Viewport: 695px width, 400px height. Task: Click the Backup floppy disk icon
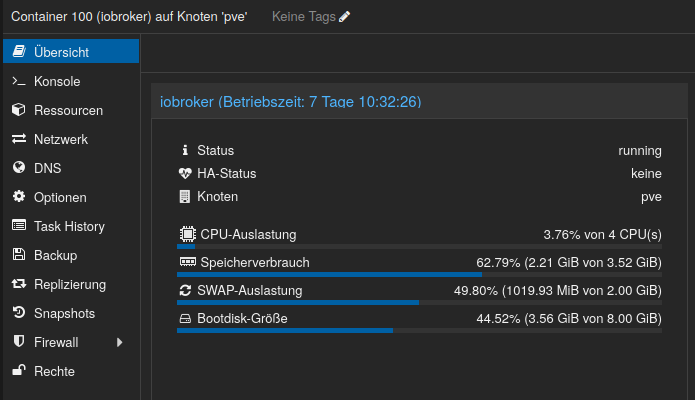point(18,255)
